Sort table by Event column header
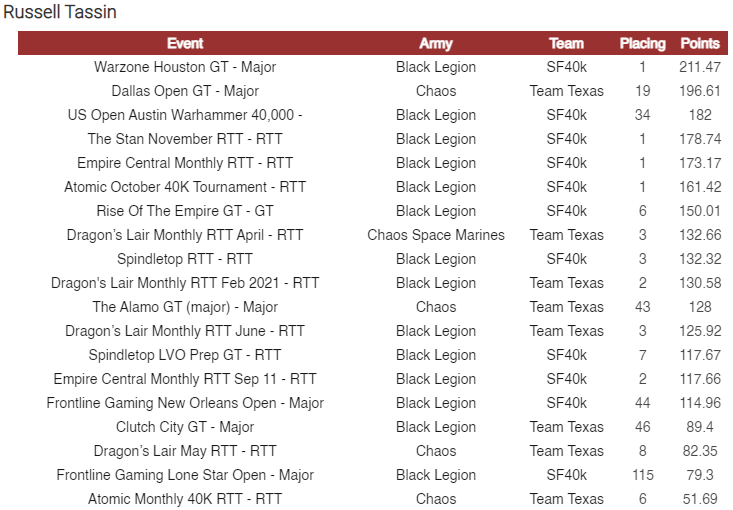The width and height of the screenshot is (733, 510). [x=185, y=43]
